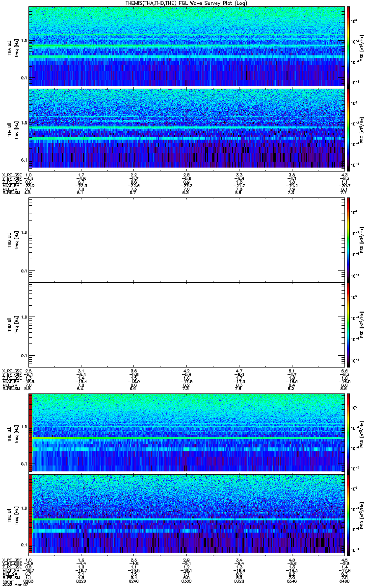Click the THD B∥ freq [Hz] axis label
The height and width of the screenshot is (588, 368).
click(x=17, y=324)
